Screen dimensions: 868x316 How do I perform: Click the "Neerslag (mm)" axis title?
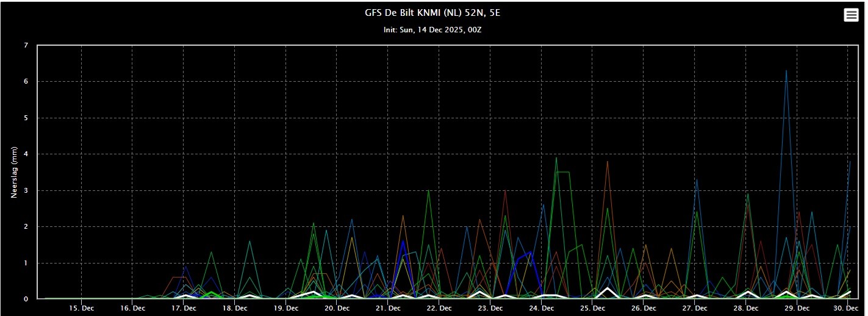(x=13, y=172)
